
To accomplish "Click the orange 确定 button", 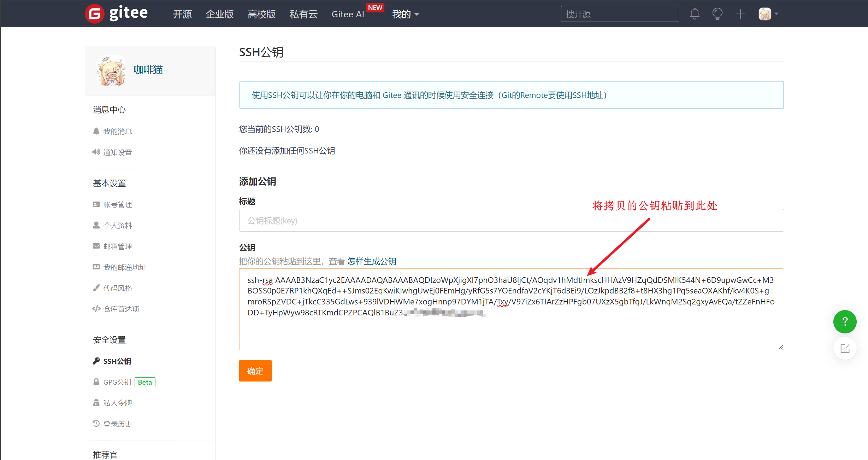I will (255, 371).
